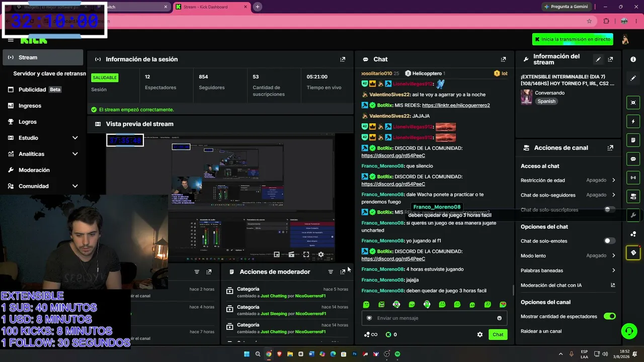Open Restricción de edad options
The height and width of the screenshot is (362, 644).
pyautogui.click(x=568, y=180)
